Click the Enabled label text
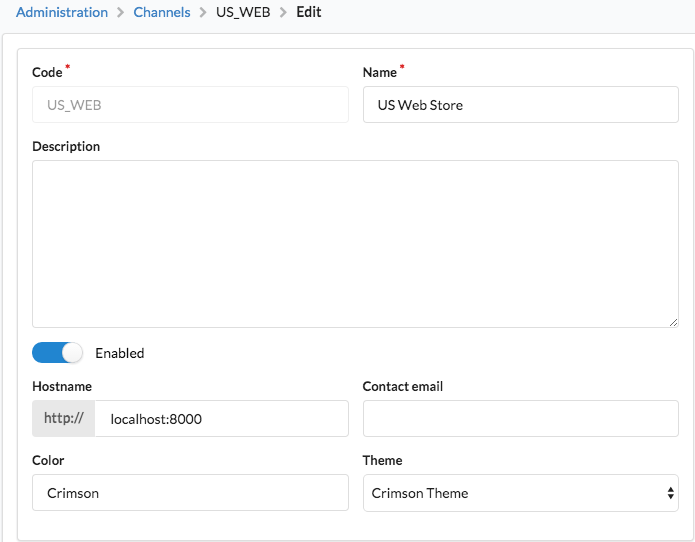The width and height of the screenshot is (695, 542). click(x=120, y=353)
